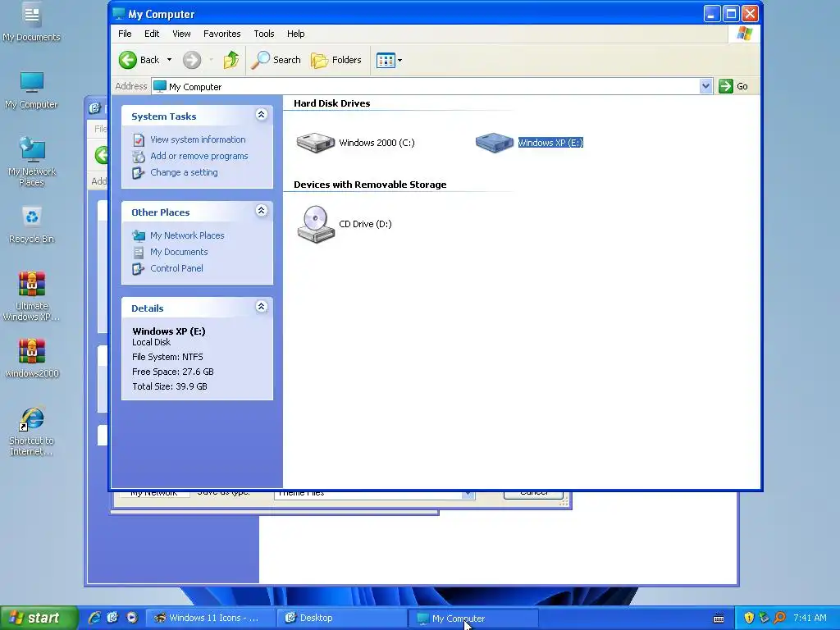Image resolution: width=840 pixels, height=630 pixels.
Task: Collapse the System Tasks panel
Action: pyautogui.click(x=262, y=115)
